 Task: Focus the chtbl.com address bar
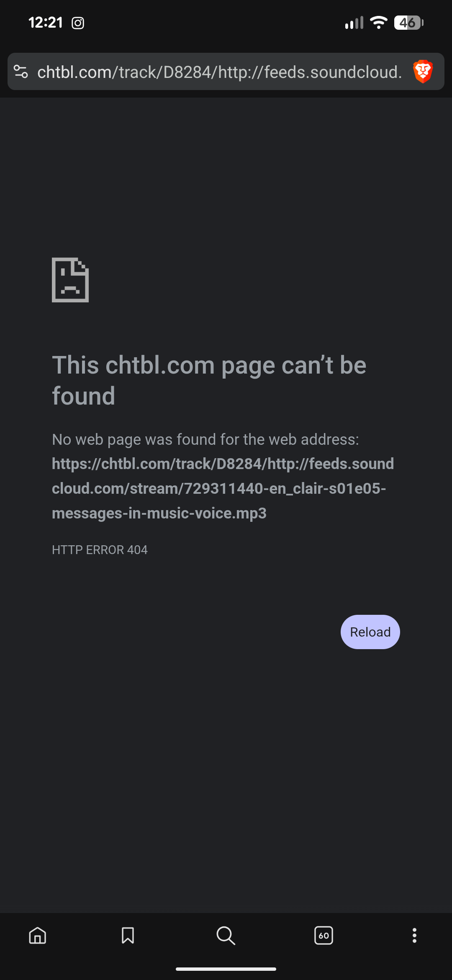(219, 72)
